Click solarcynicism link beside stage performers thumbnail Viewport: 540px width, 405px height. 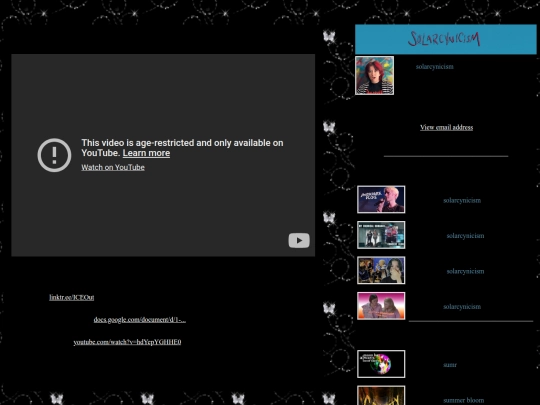click(465, 236)
